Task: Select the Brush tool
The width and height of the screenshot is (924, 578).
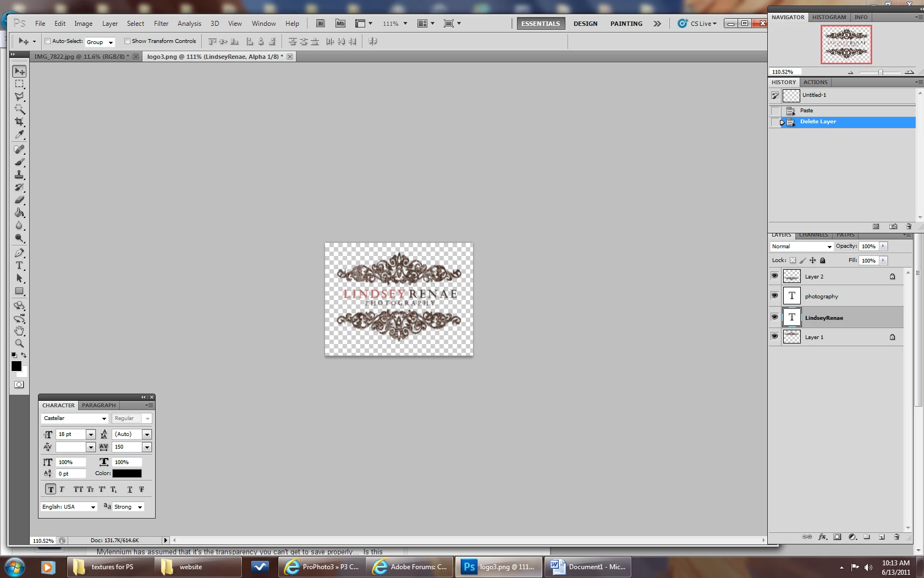Action: (x=19, y=162)
